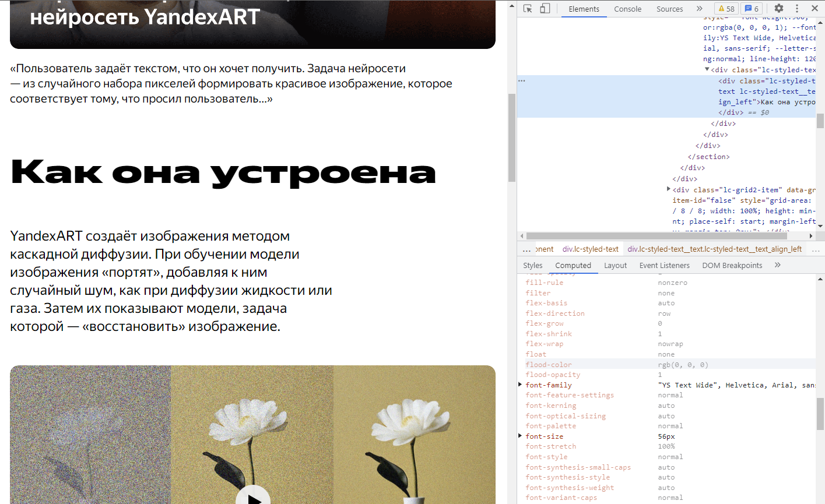Image resolution: width=825 pixels, height=504 pixels.
Task: Click breadcrumb div.lc-styled-text__text.lc-styled-text__text_align_left
Action: pos(714,249)
